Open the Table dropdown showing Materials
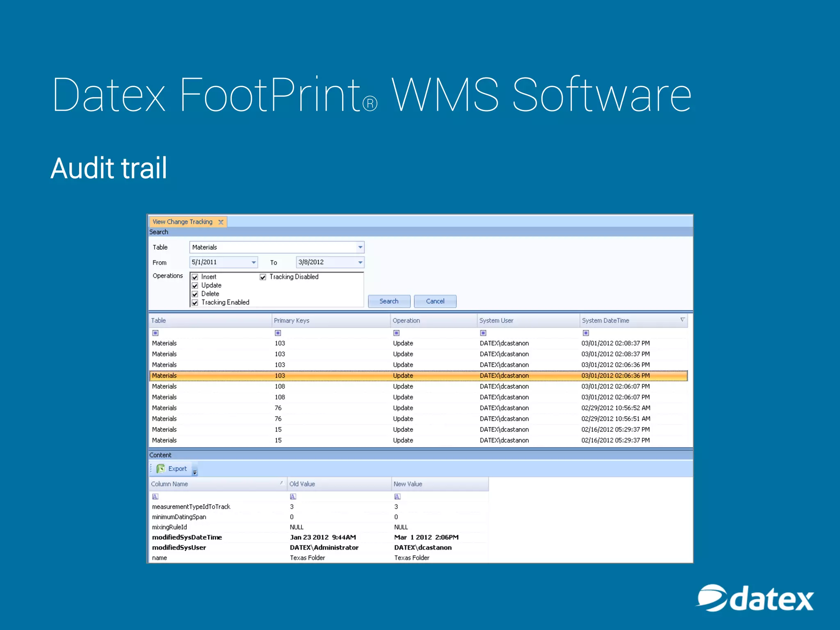This screenshot has height=630, width=840. pos(360,247)
